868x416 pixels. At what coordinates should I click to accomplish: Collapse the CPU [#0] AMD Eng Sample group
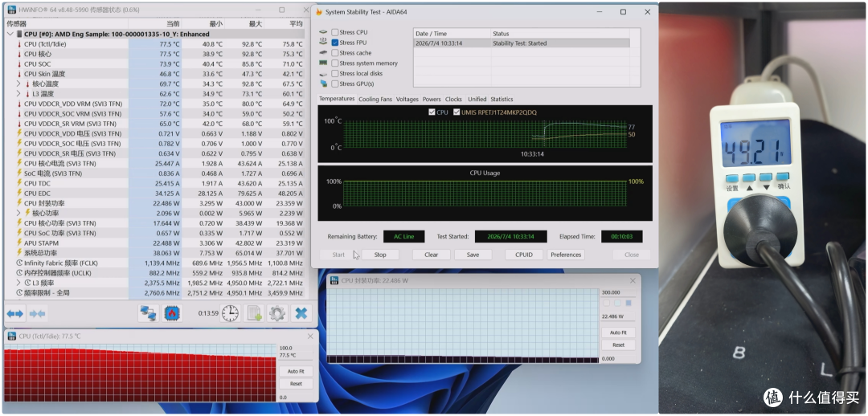(10, 34)
